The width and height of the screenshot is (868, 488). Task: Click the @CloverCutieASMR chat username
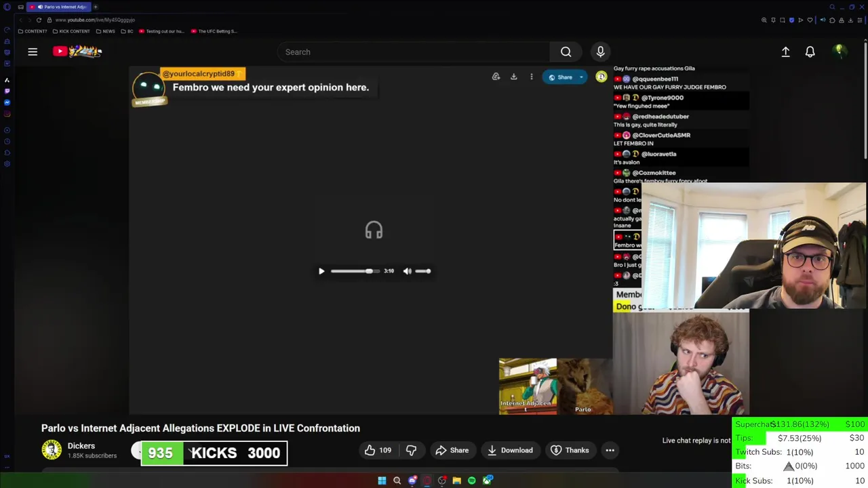tap(661, 136)
